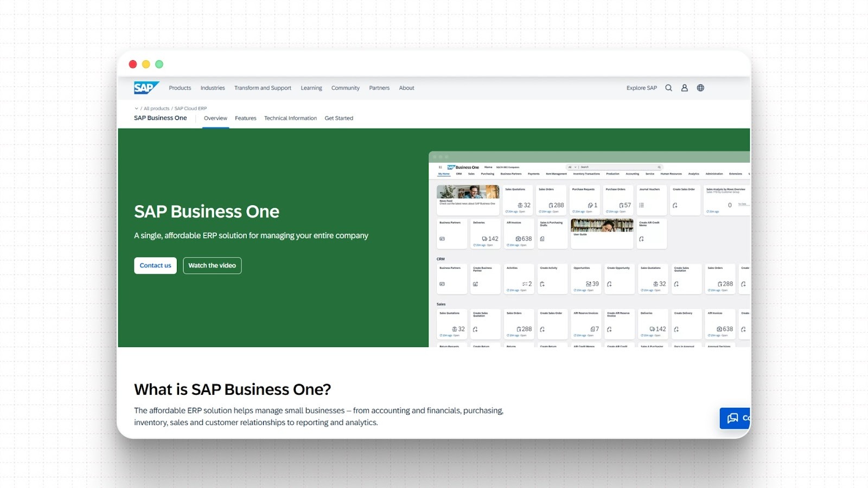Open the globe language selector icon
Image resolution: width=868 pixels, height=488 pixels.
click(700, 87)
